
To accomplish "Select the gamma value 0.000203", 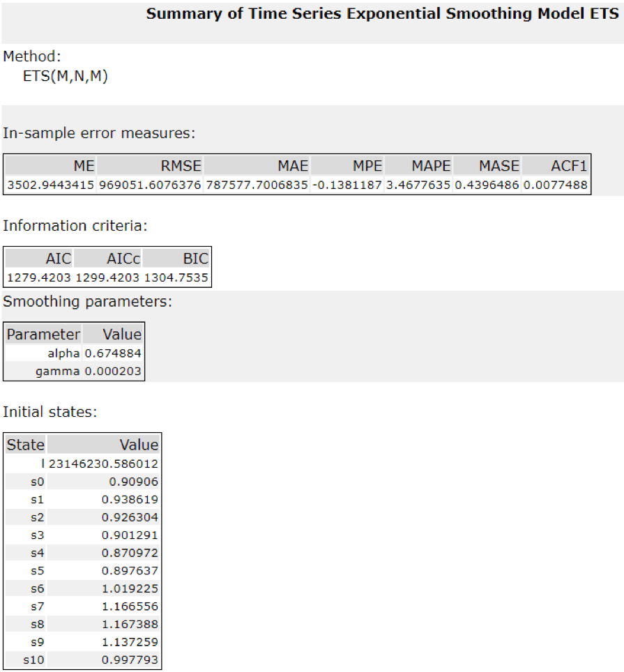I will 113,372.
